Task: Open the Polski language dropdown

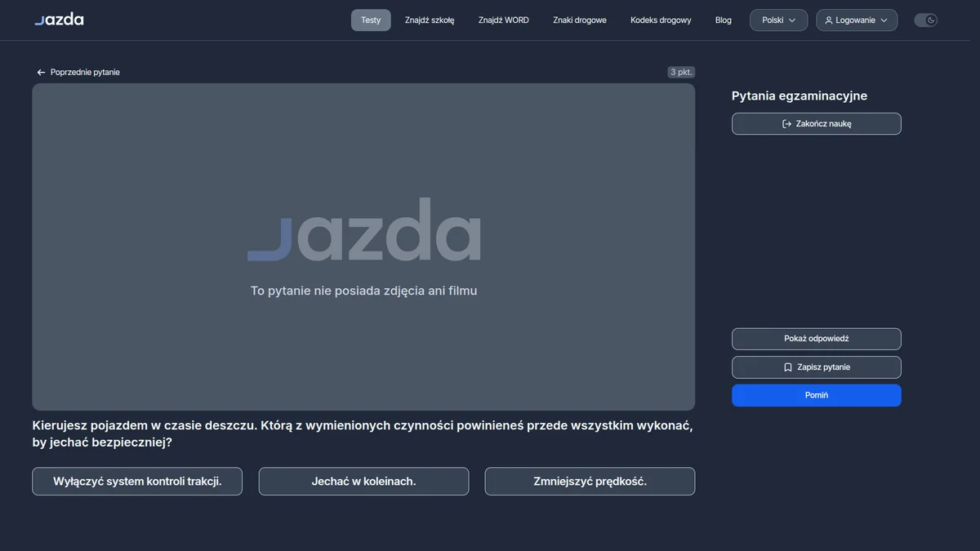Action: pyautogui.click(x=779, y=20)
